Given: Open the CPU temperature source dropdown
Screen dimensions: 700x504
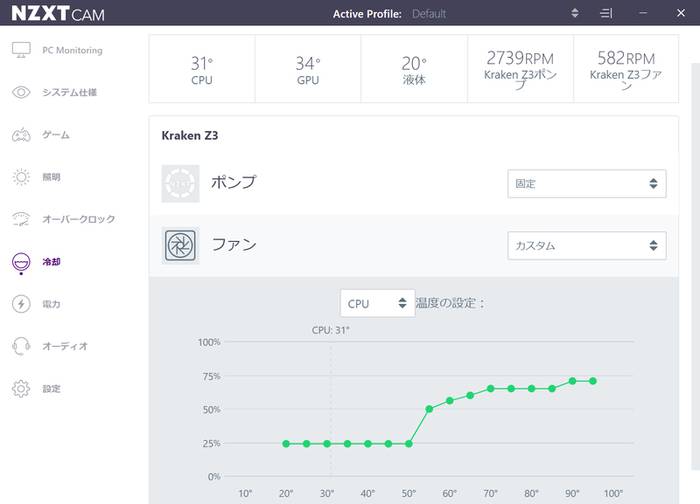Looking at the screenshot, I should click(x=377, y=304).
